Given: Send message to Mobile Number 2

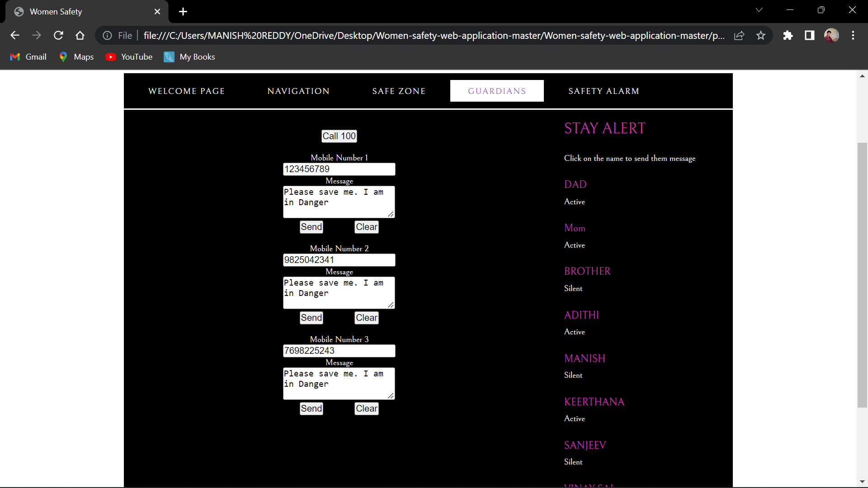Looking at the screenshot, I should [x=311, y=318].
